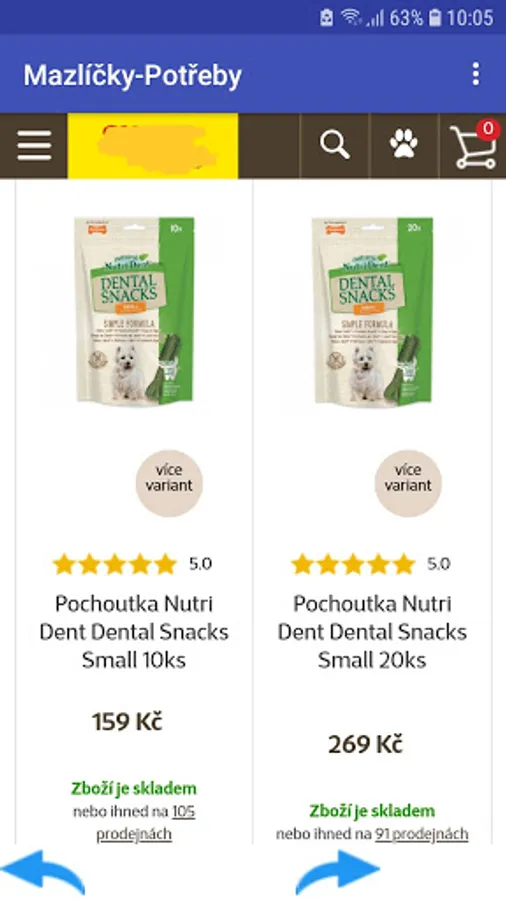Image resolution: width=506 pixels, height=900 pixels.
Task: Open the 20ks Dental Snacks product image
Action: [x=372, y=311]
